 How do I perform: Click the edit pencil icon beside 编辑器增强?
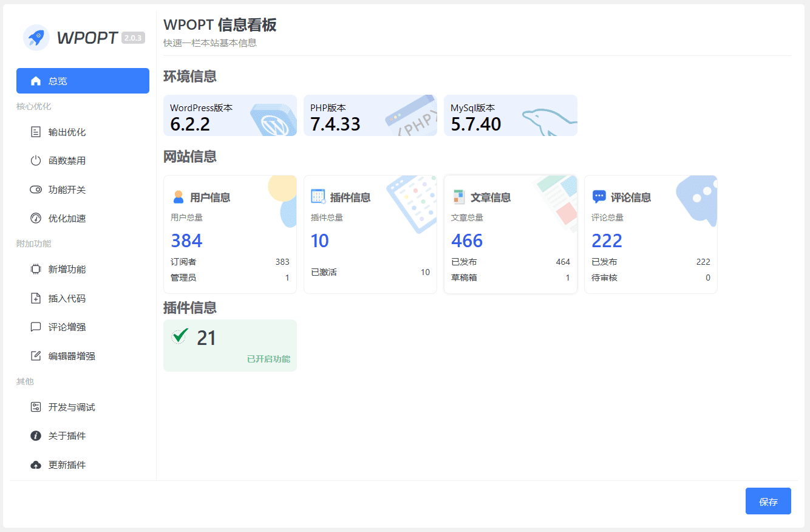36,356
